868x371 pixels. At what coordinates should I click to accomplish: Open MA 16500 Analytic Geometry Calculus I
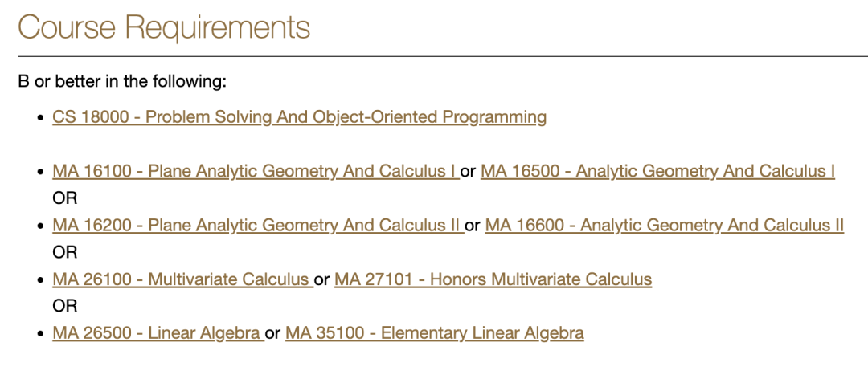click(x=657, y=172)
